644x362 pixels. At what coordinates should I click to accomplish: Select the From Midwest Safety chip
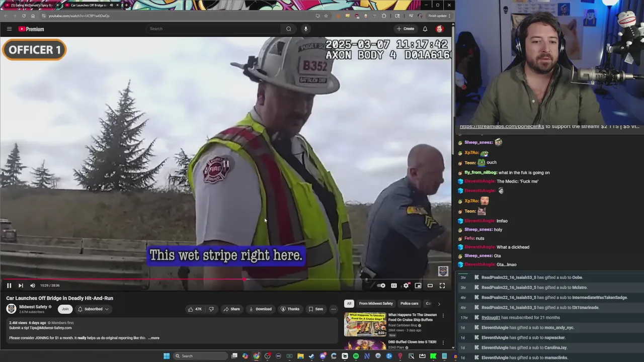[x=376, y=304]
